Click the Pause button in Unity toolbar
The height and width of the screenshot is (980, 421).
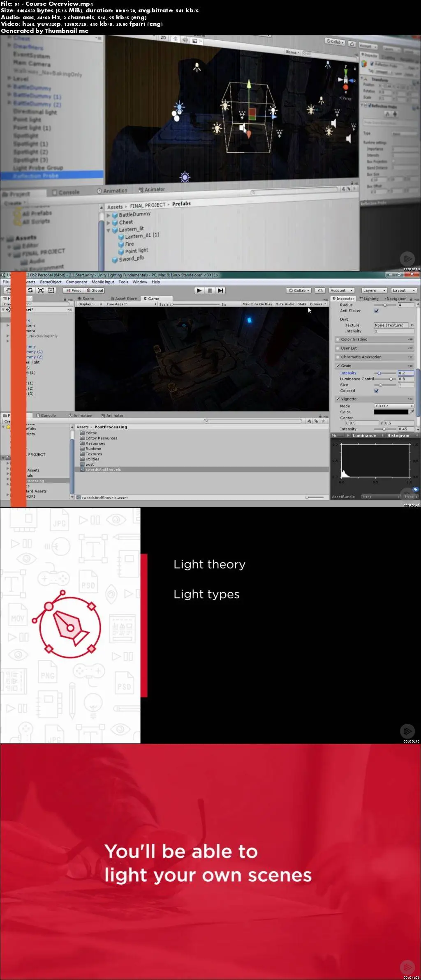(210, 290)
